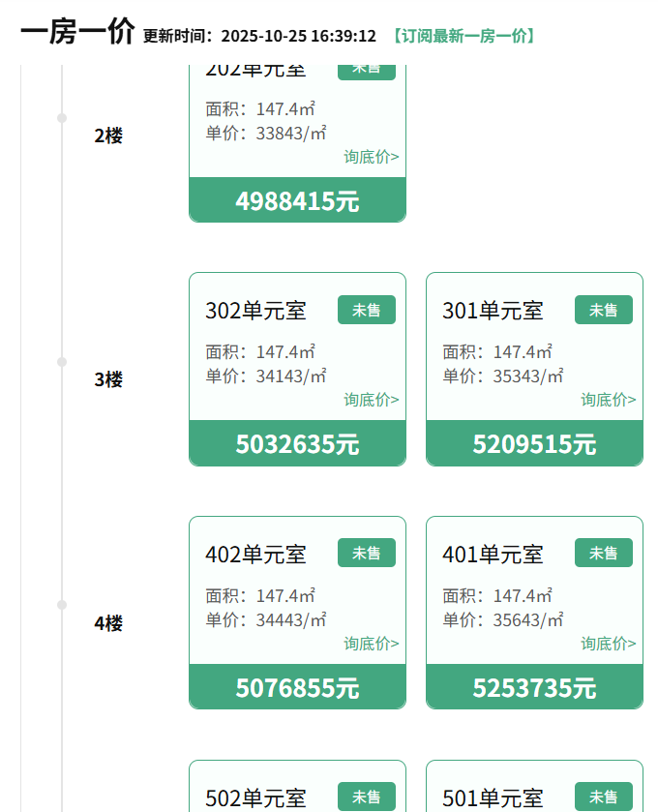Click 询底价 link in the 301单元室 card
This screenshot has height=812, width=658.
608,400
